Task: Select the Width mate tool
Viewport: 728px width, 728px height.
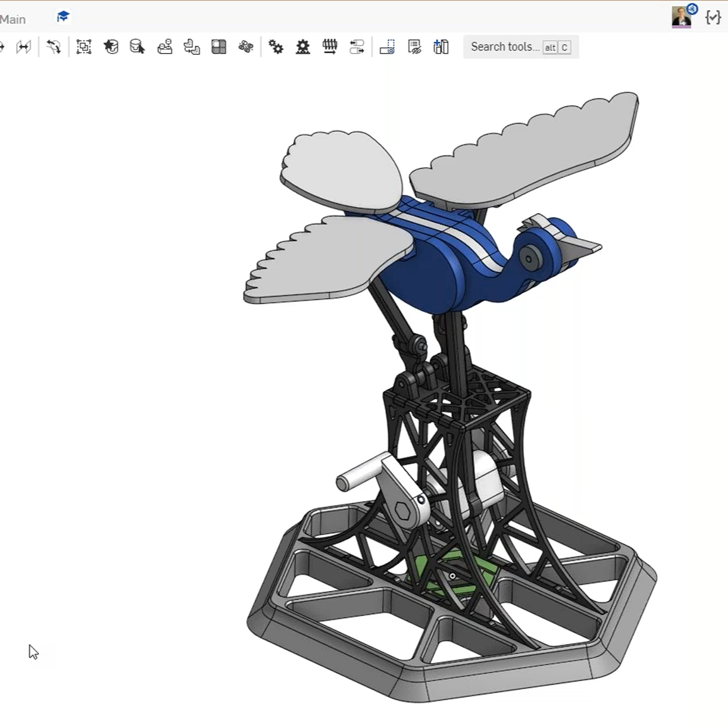Action: [x=23, y=47]
